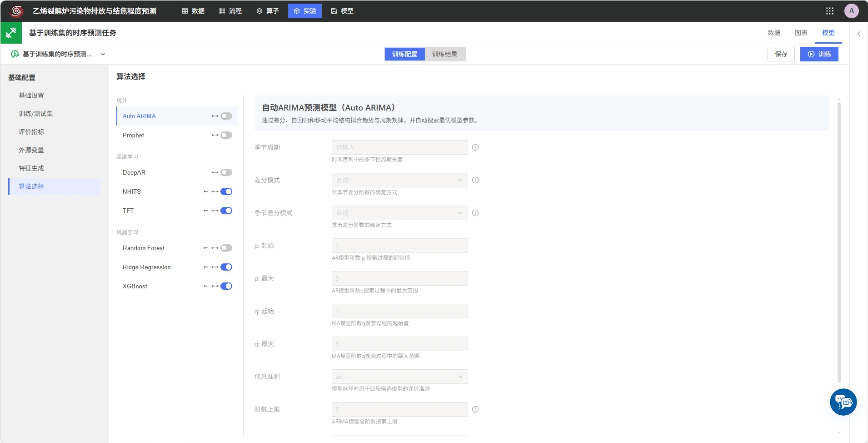
Task: Click the 季节周期 input field
Action: tap(399, 147)
